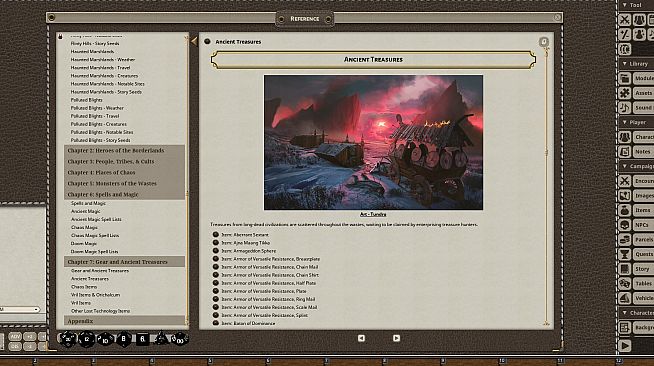654x366 pixels.
Task: Expand the Appendix chapter
Action: click(124, 321)
